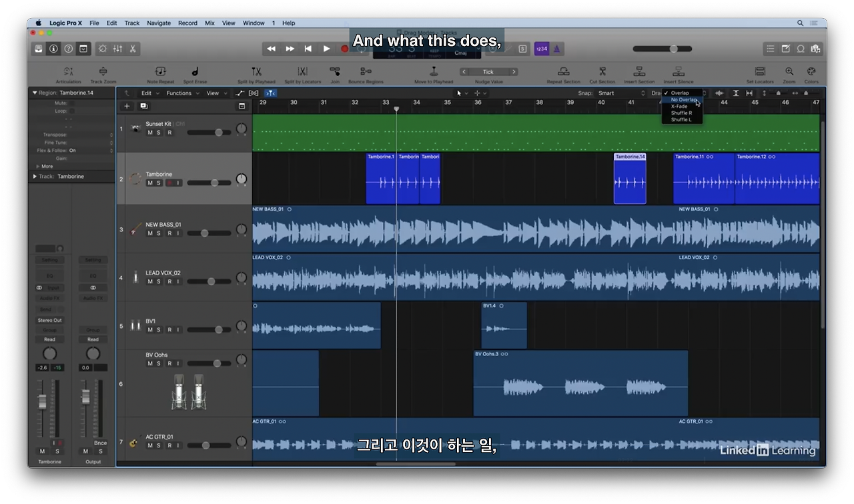The image size is (854, 504).
Task: Select Shuffle R drag mode
Action: 681,113
